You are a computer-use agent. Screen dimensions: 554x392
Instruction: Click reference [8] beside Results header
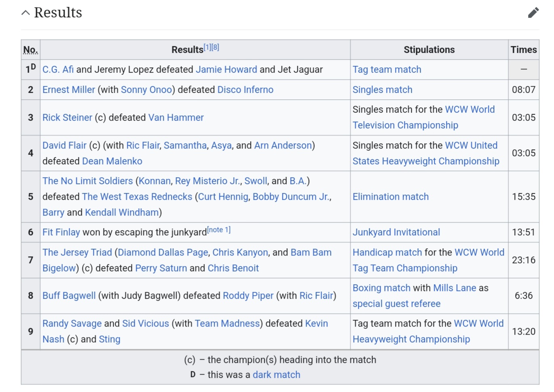215,47
